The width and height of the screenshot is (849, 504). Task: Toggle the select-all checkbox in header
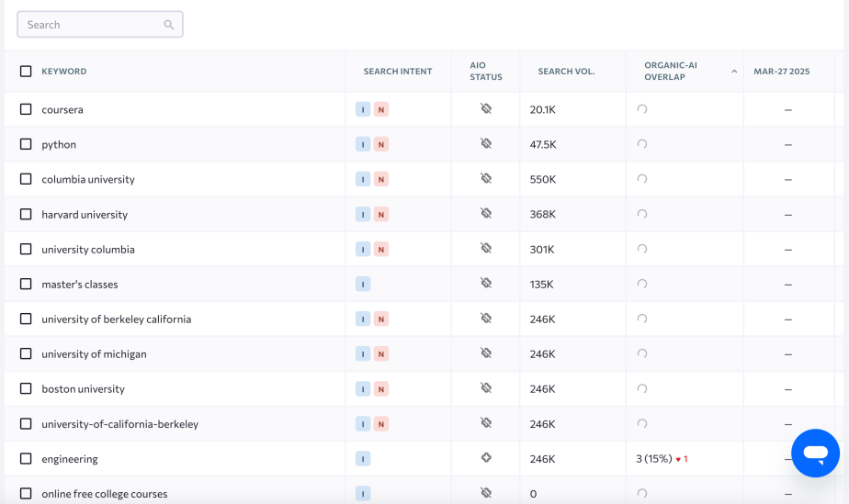pos(26,72)
